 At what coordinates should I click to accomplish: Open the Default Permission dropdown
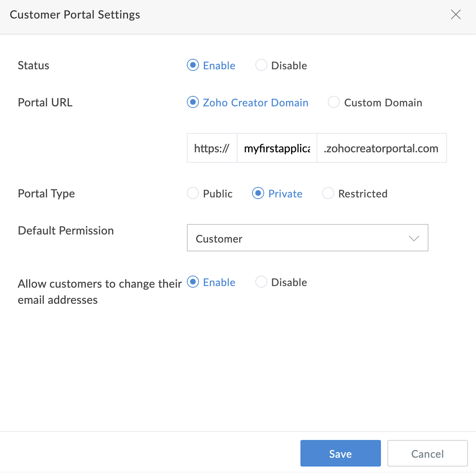(x=308, y=238)
